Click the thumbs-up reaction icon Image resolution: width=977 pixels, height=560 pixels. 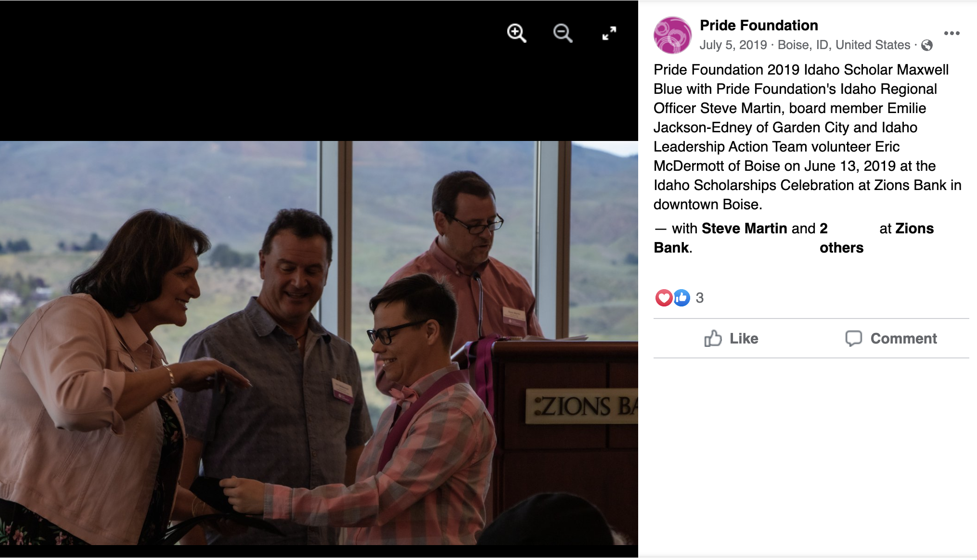tap(681, 298)
